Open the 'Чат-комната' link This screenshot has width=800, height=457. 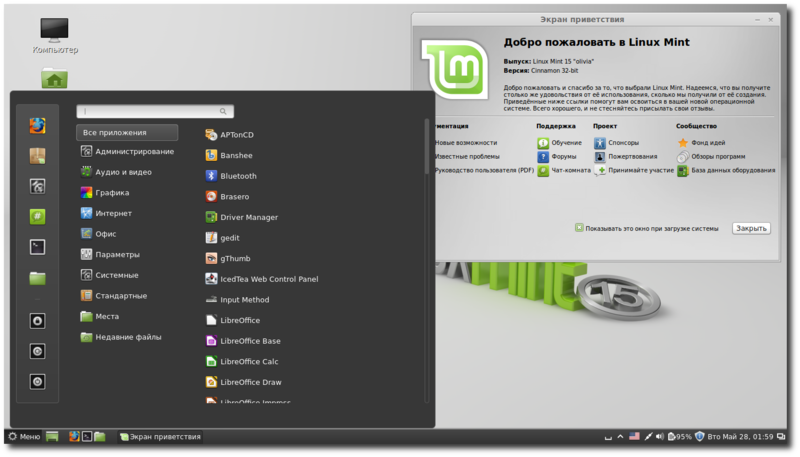564,170
